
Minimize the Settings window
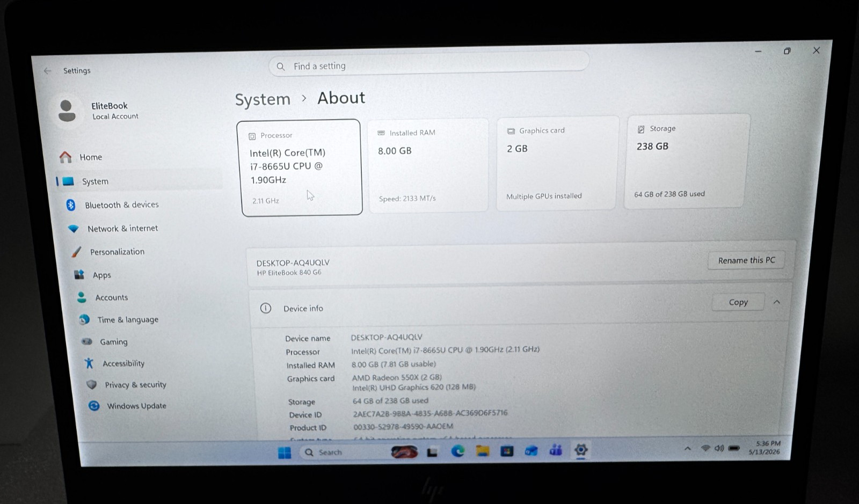[x=758, y=52]
